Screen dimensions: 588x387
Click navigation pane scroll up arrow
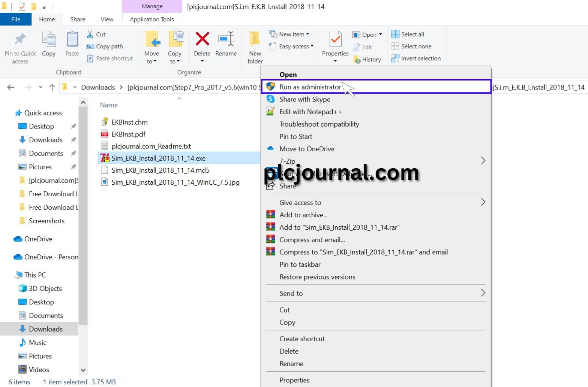[x=83, y=102]
